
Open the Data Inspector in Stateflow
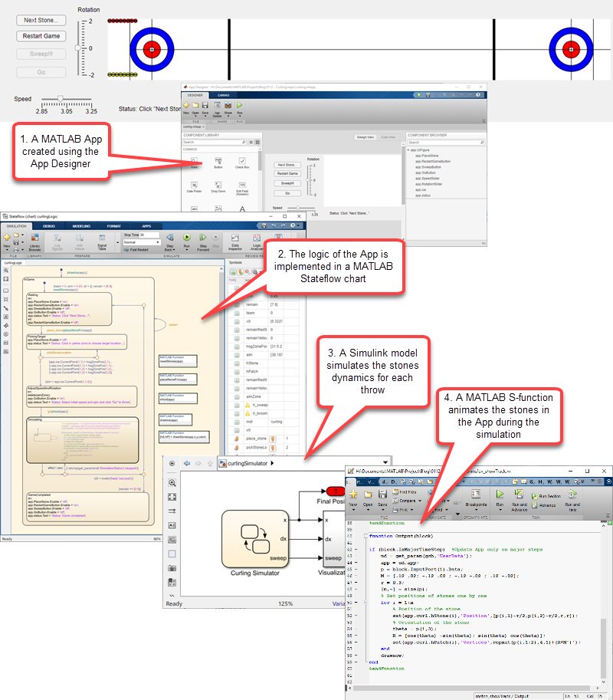coord(235,242)
